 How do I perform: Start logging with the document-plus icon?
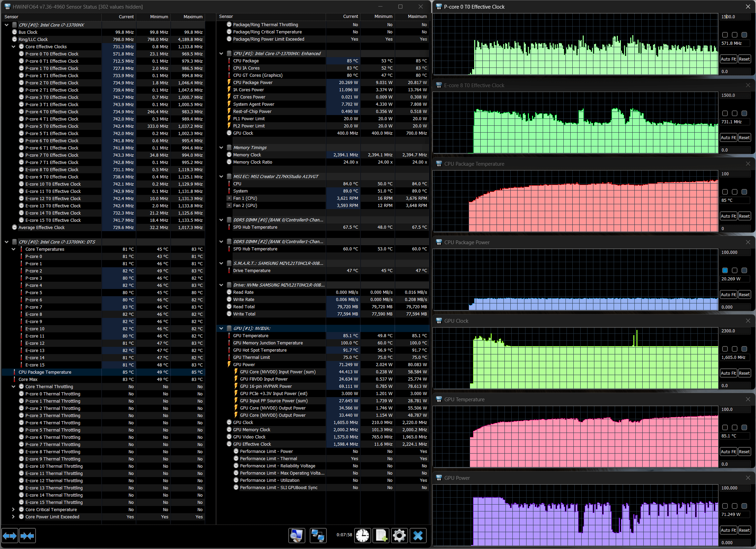(x=381, y=536)
